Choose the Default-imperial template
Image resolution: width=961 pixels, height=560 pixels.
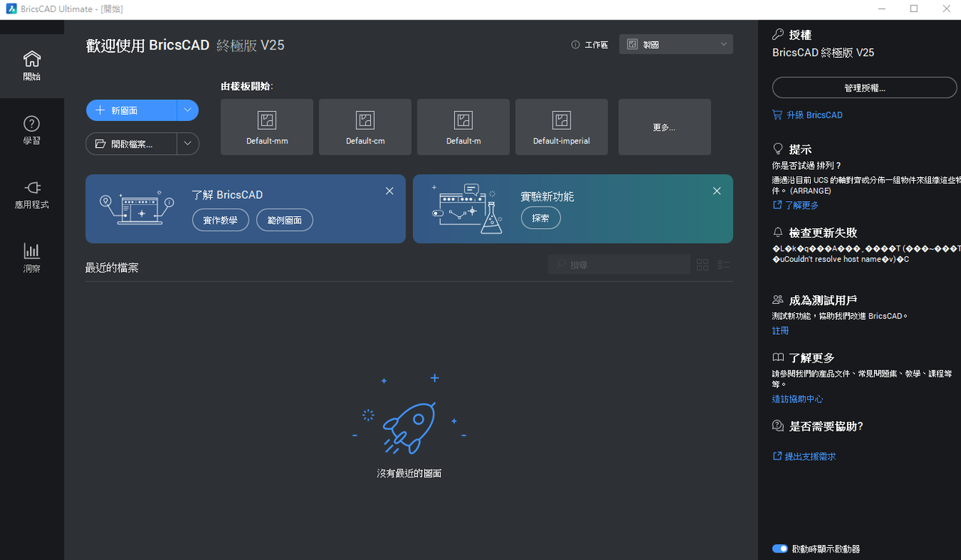point(562,127)
